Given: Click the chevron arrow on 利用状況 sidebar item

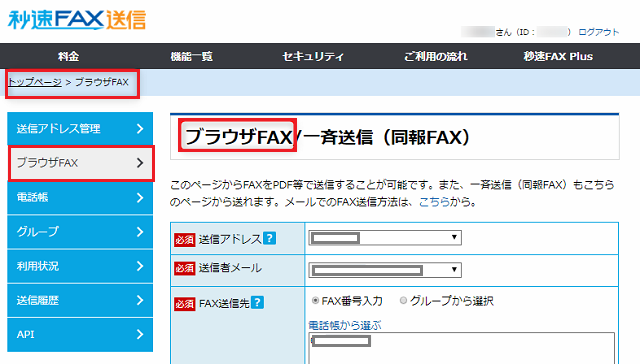Looking at the screenshot, I should (x=140, y=266).
